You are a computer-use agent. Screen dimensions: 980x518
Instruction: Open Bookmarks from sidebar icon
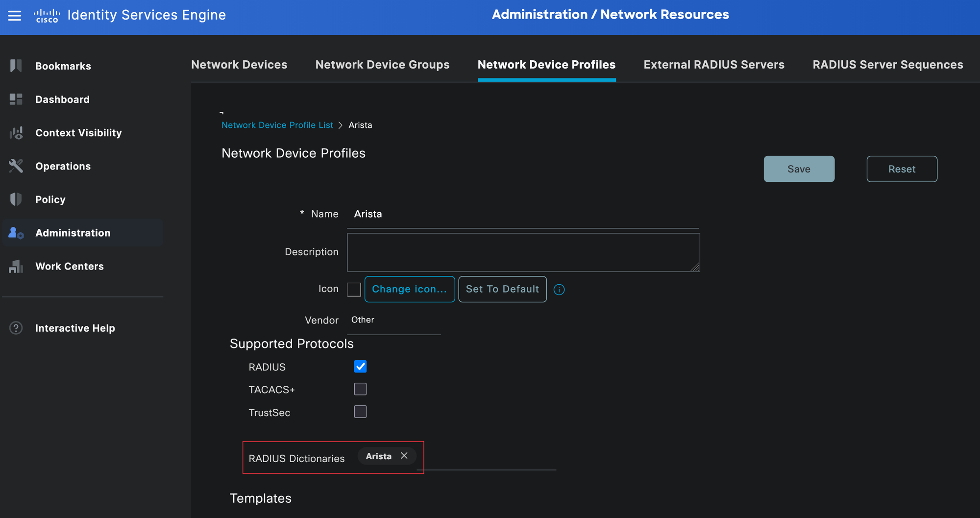(x=16, y=66)
